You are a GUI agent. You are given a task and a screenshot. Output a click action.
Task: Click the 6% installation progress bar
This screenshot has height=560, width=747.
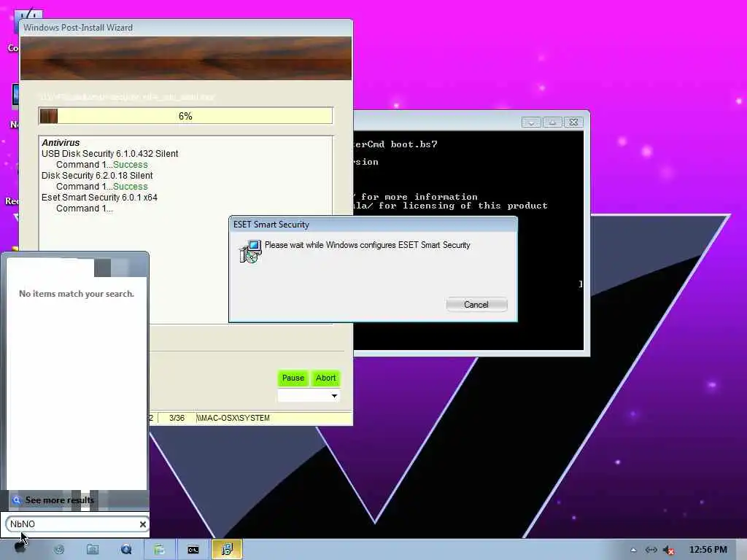[186, 116]
